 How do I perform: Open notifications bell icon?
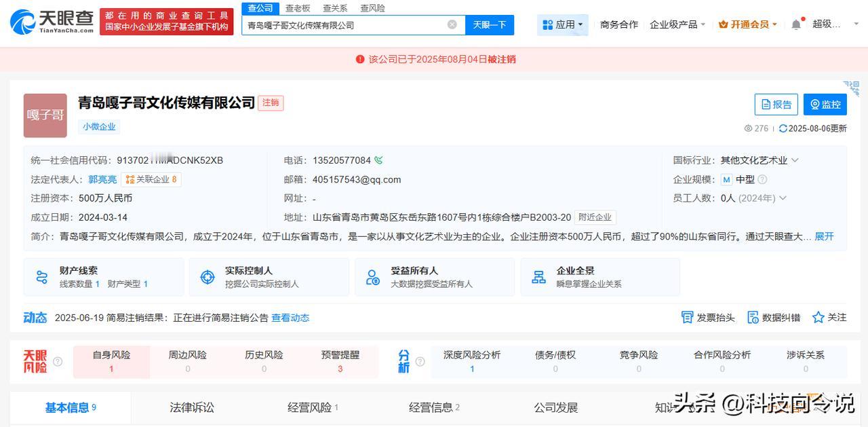(x=796, y=24)
